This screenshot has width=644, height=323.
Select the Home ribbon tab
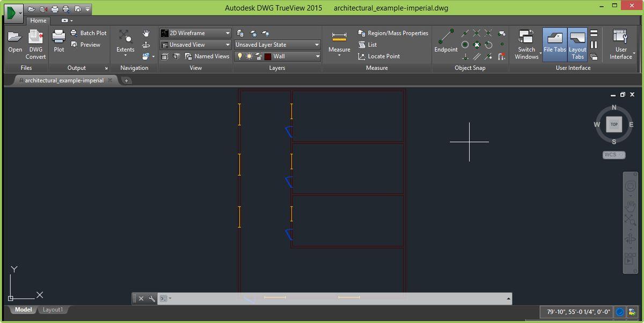(38, 20)
